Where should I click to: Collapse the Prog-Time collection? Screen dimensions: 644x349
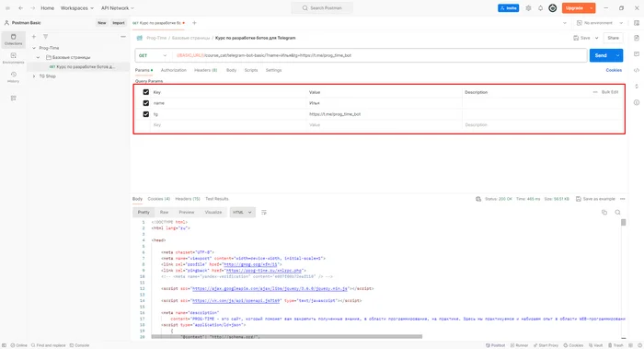[34, 48]
